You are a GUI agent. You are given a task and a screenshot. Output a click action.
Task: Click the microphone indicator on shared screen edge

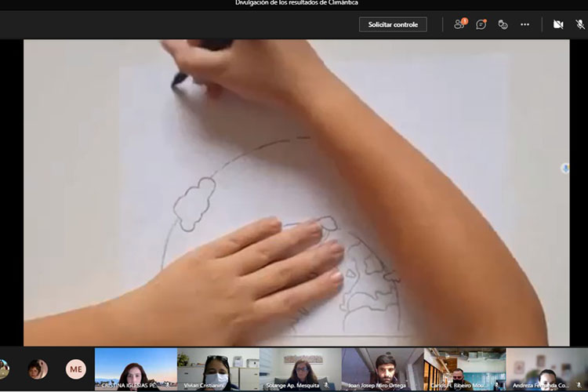[x=565, y=168]
